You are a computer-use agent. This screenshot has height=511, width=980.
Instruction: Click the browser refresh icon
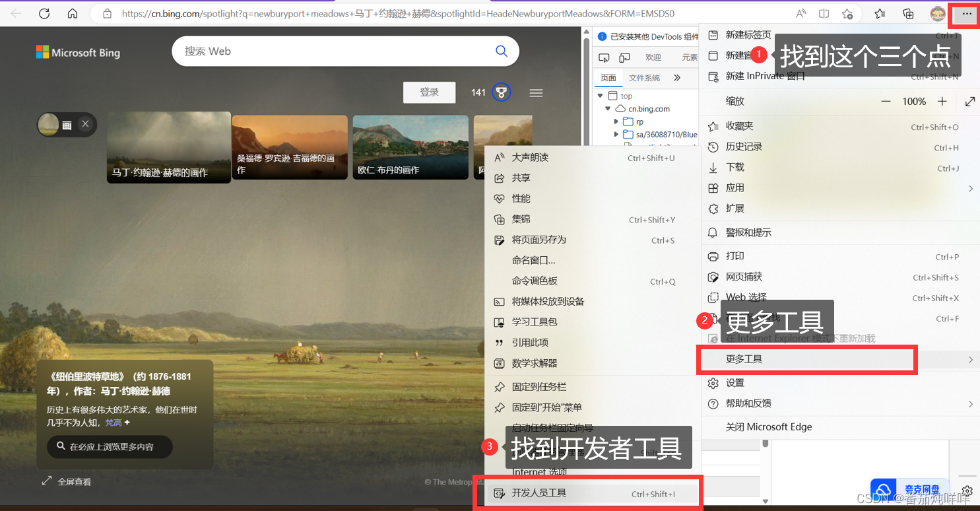[x=44, y=13]
